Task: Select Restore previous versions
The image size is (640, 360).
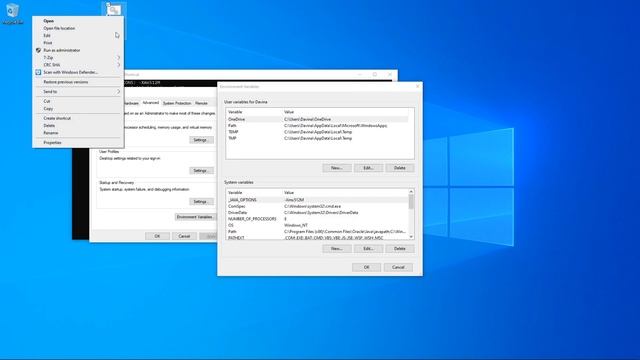Action: pos(78,82)
